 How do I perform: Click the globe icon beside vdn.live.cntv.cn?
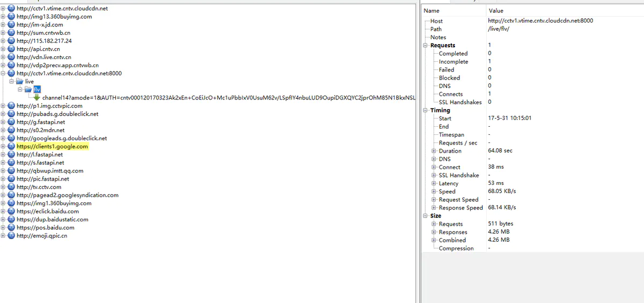pyautogui.click(x=11, y=57)
